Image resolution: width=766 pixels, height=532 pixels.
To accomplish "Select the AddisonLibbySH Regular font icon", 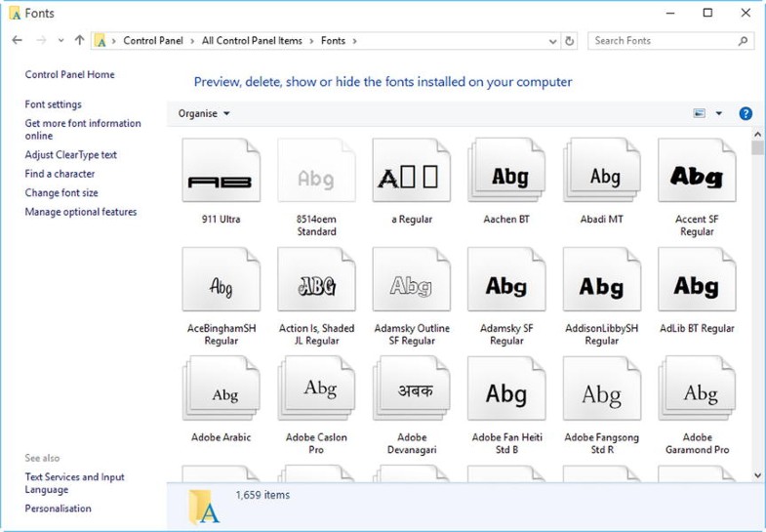I will coord(602,279).
